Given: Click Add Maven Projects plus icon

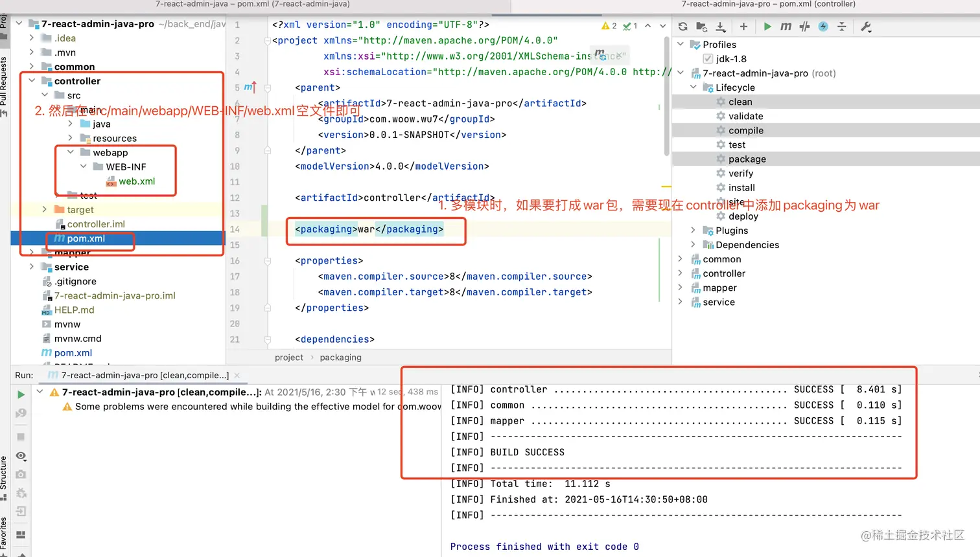Looking at the screenshot, I should 743,27.
